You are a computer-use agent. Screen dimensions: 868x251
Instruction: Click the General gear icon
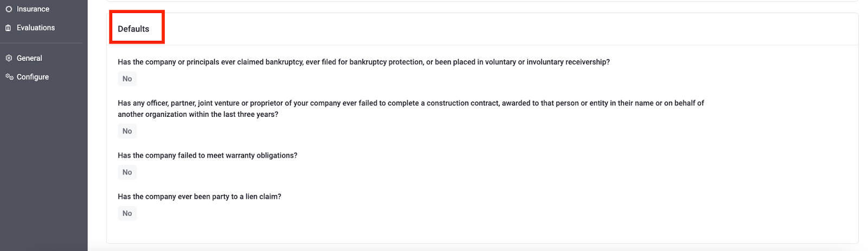point(9,58)
